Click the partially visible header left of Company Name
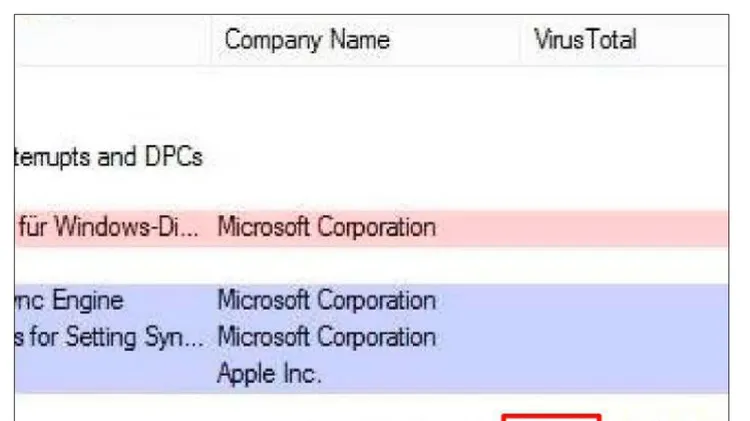Image resolution: width=750 pixels, height=421 pixels. (112, 40)
